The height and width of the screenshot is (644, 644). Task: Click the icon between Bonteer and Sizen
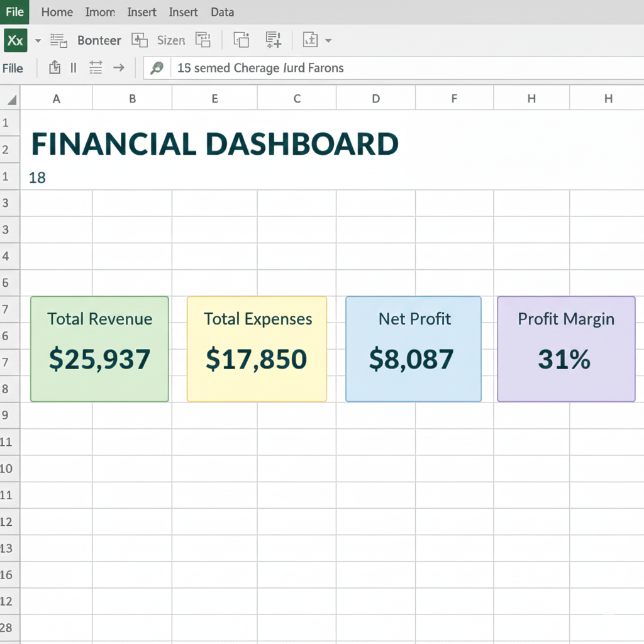[x=139, y=41]
